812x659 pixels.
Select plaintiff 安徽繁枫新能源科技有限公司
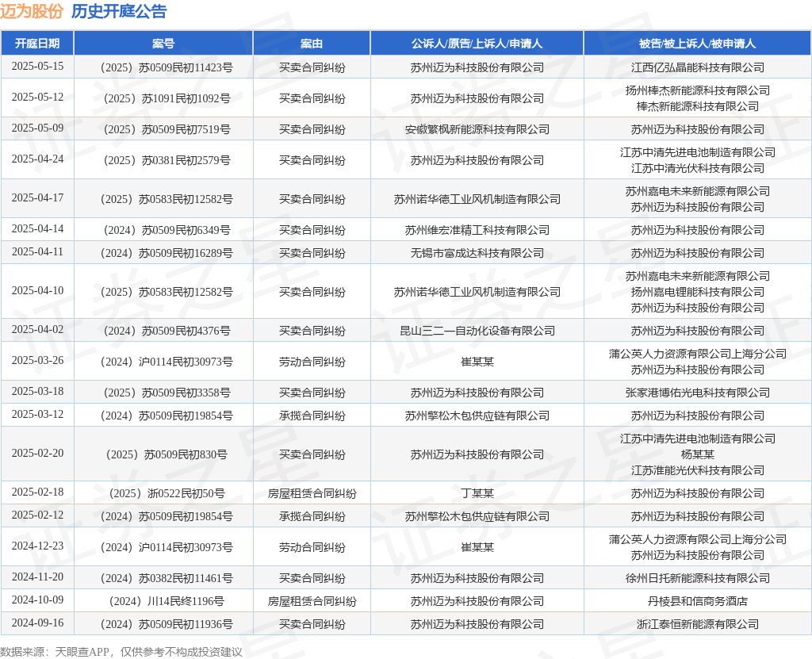(x=477, y=129)
